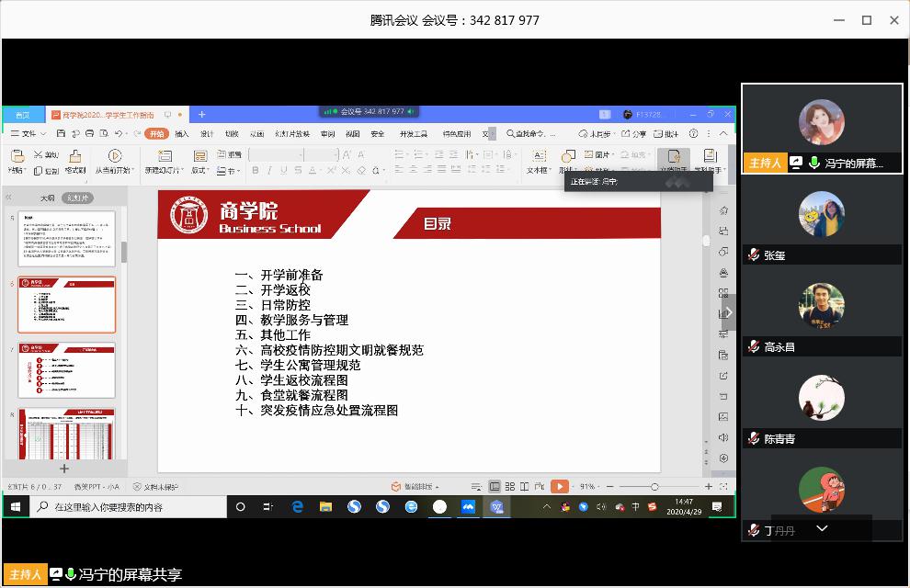Open the New Slide dropdown
The width and height of the screenshot is (910, 588).
[x=165, y=170]
